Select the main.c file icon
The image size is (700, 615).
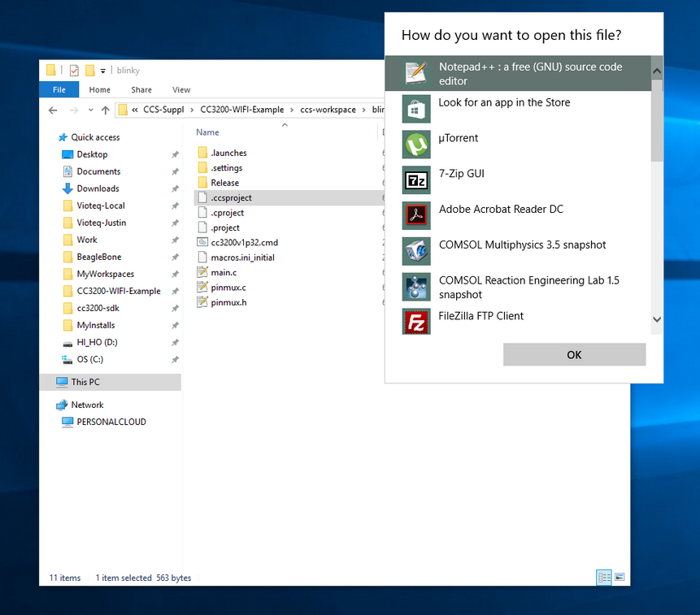point(202,272)
